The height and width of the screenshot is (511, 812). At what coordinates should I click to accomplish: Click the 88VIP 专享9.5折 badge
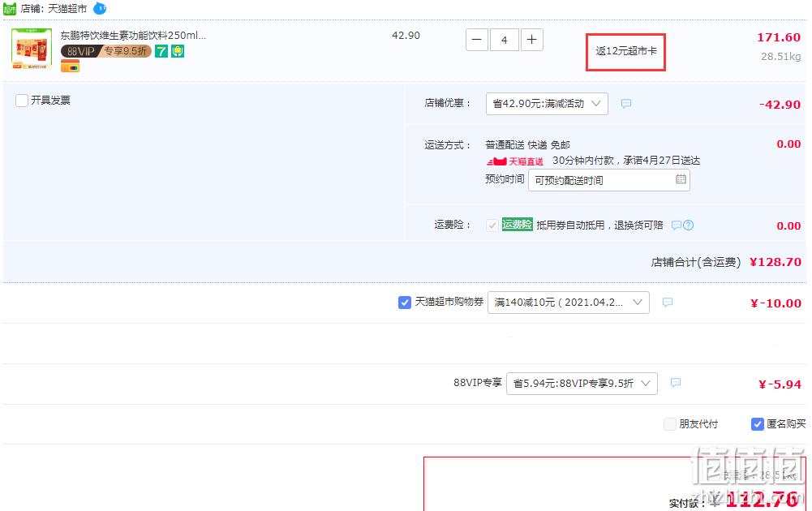click(106, 51)
